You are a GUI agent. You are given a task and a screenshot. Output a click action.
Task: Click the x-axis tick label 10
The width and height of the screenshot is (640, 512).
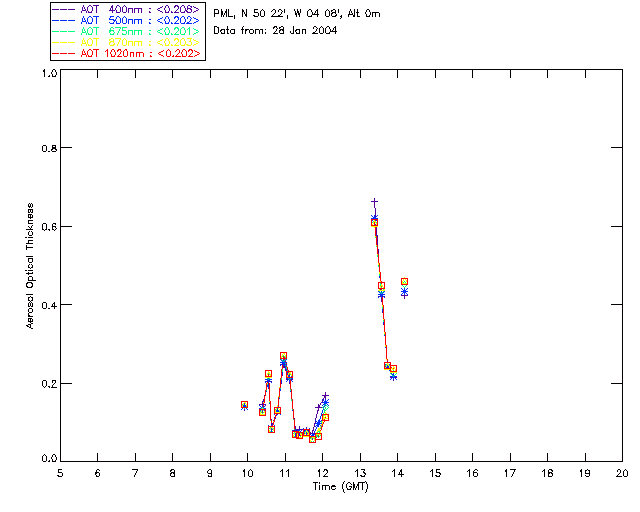[247, 473]
